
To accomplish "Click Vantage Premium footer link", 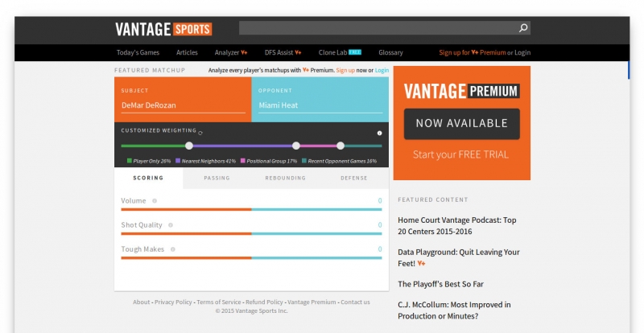I will (312, 302).
